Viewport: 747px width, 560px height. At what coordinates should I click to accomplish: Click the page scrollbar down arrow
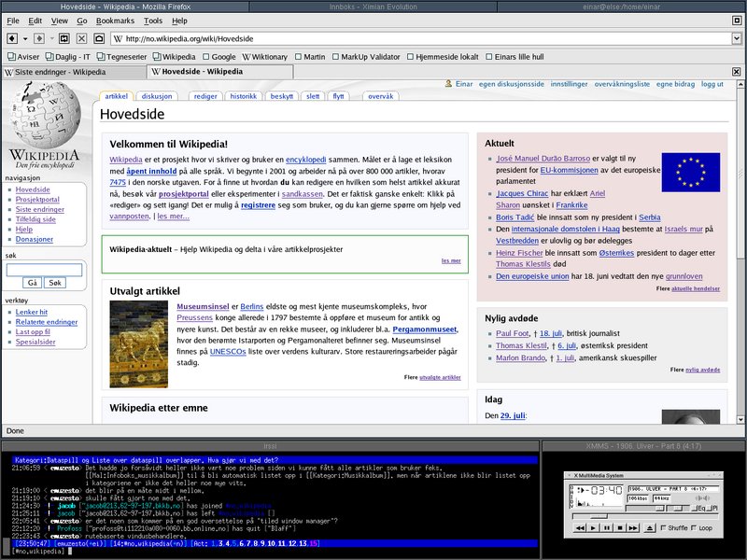740,419
